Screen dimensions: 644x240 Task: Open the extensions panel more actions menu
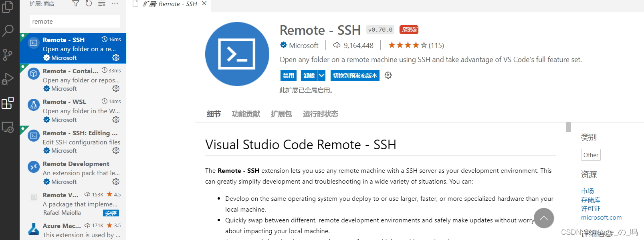(115, 4)
